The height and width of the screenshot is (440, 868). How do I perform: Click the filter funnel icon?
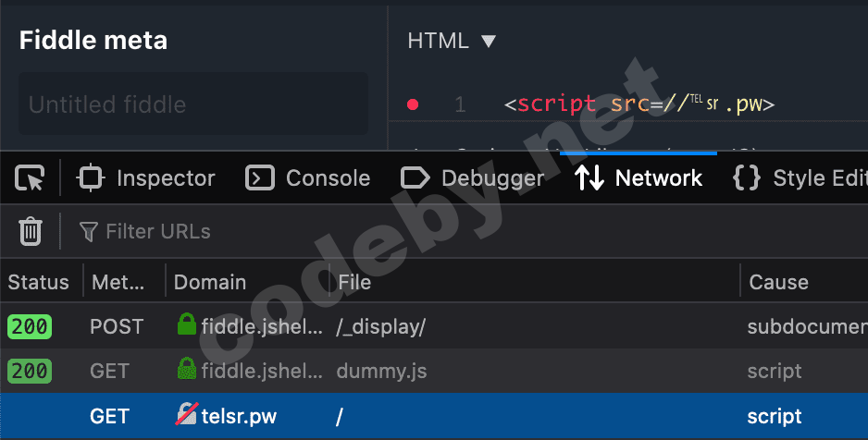(x=89, y=232)
